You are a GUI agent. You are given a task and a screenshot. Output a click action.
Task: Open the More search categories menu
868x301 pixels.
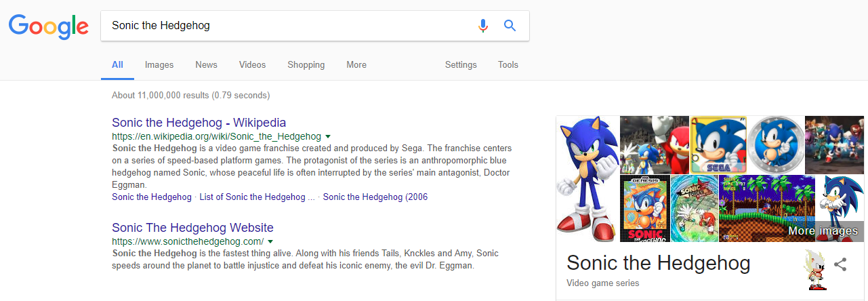click(x=356, y=65)
